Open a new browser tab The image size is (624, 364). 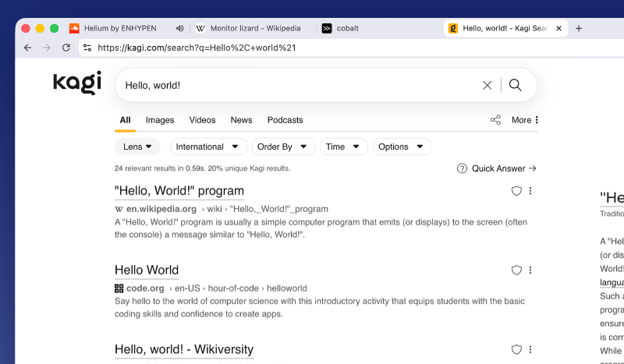tap(579, 28)
